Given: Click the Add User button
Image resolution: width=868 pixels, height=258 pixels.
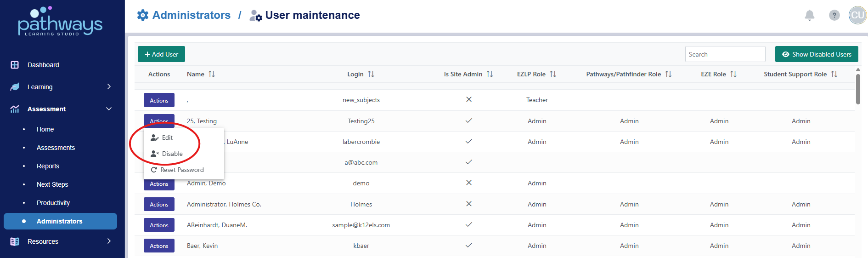Looking at the screenshot, I should tap(161, 54).
